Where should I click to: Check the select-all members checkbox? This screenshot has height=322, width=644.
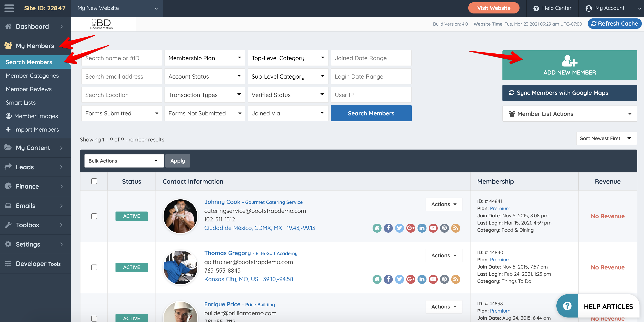point(94,181)
